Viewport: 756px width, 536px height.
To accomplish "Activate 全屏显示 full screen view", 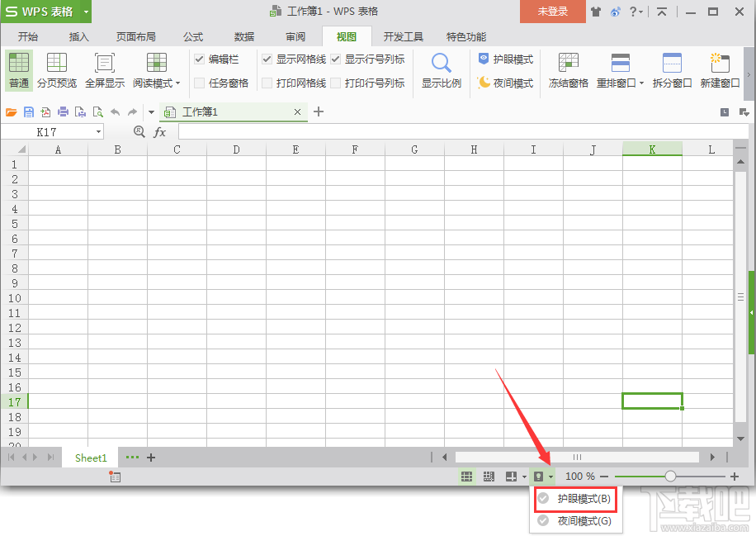I will (105, 69).
